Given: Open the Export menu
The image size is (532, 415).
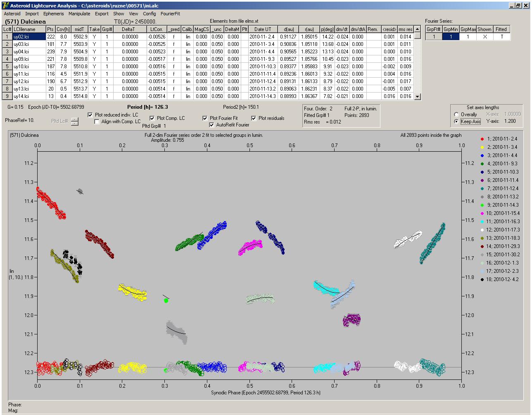Looking at the screenshot, I should (x=102, y=14).
